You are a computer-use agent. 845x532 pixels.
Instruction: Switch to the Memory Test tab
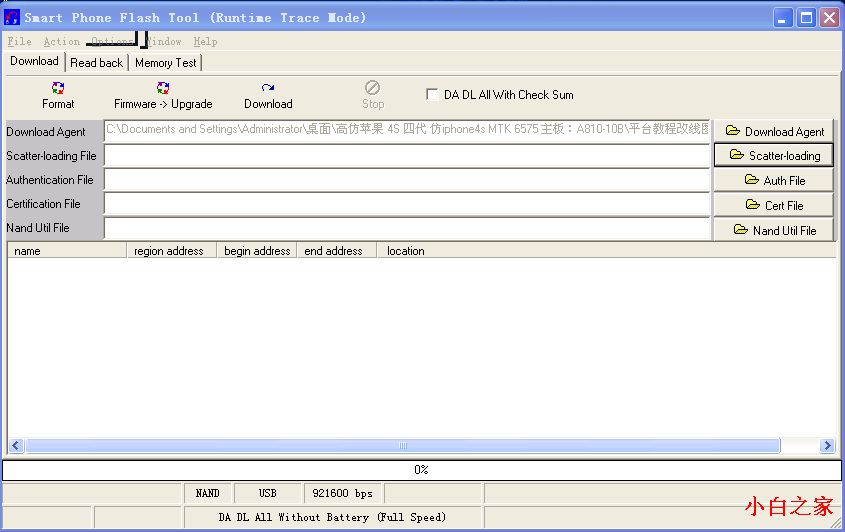point(166,63)
